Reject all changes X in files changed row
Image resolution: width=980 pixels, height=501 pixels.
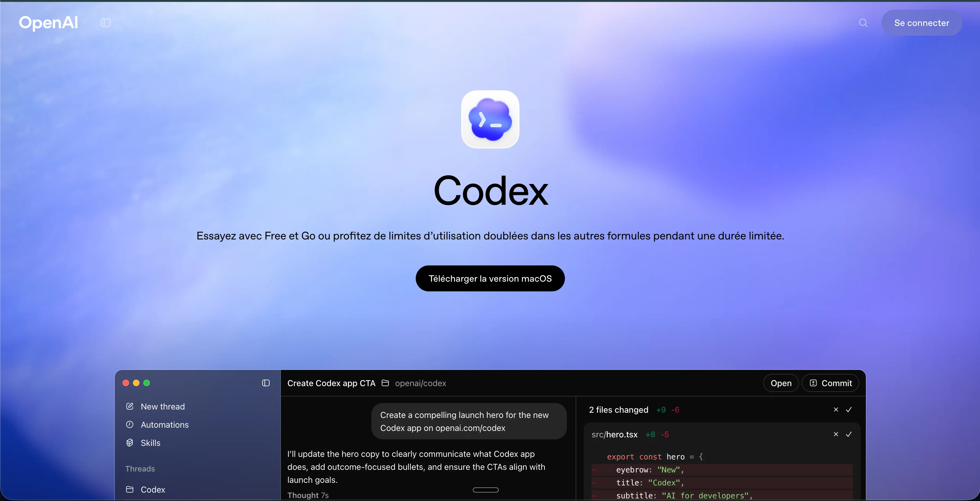coord(836,409)
